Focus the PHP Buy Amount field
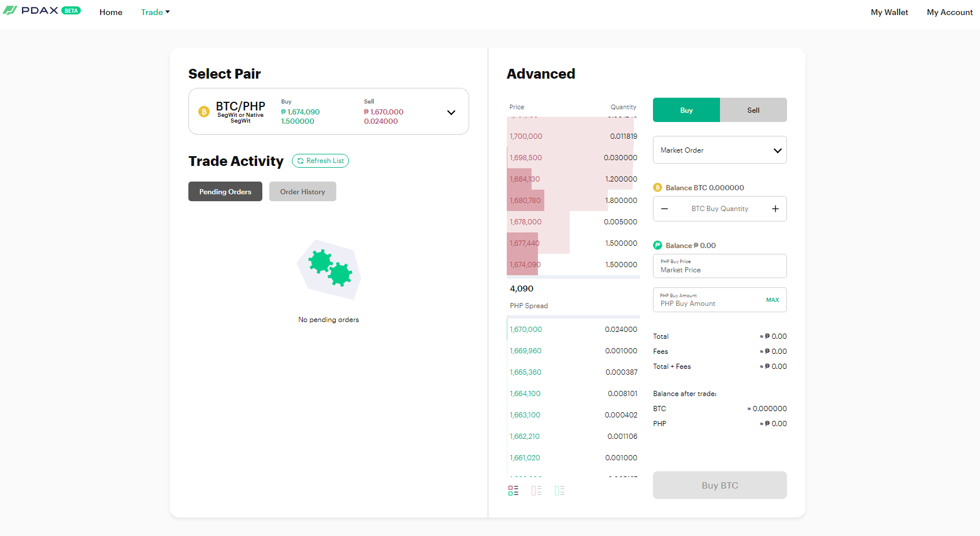This screenshot has height=536, width=980. pos(720,300)
